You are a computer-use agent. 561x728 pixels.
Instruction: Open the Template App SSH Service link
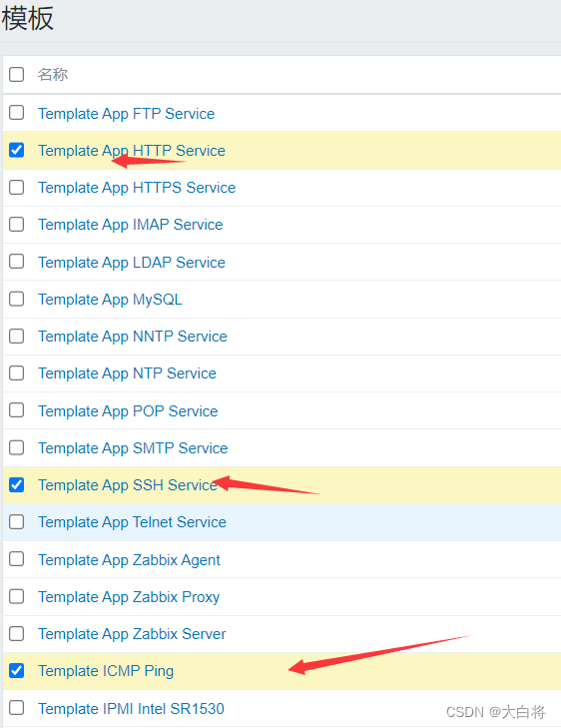pyautogui.click(x=128, y=485)
